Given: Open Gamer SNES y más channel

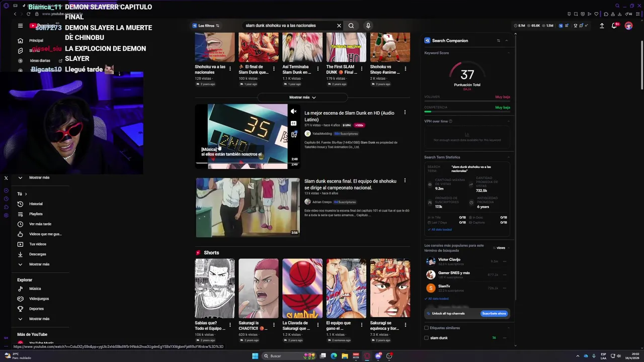Looking at the screenshot, I should 454,273.
